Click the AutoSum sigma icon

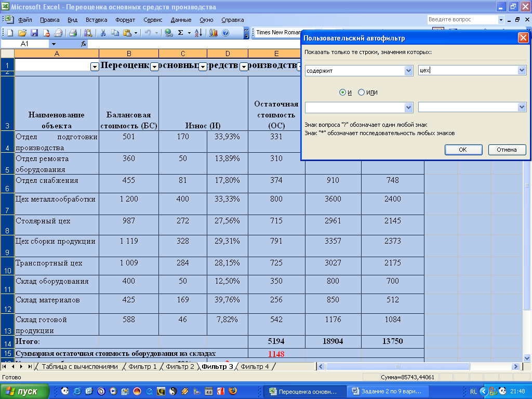[180, 33]
